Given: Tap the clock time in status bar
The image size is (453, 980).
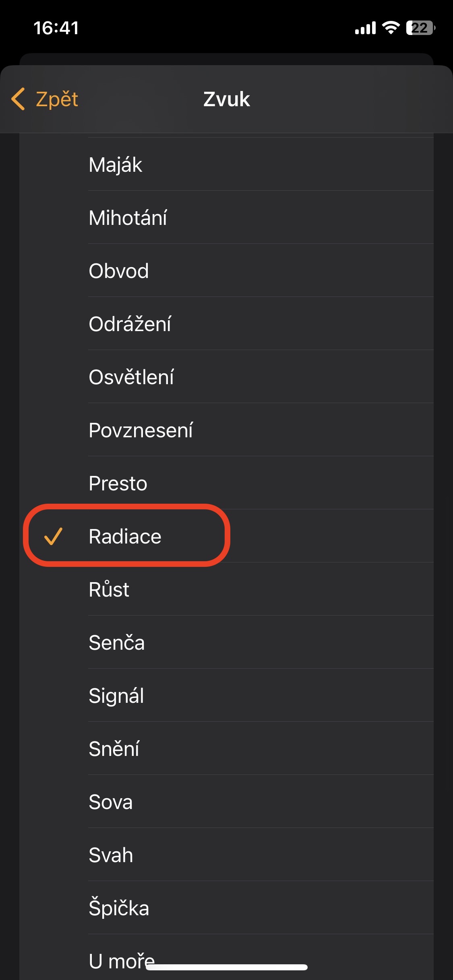Looking at the screenshot, I should pyautogui.click(x=56, y=28).
